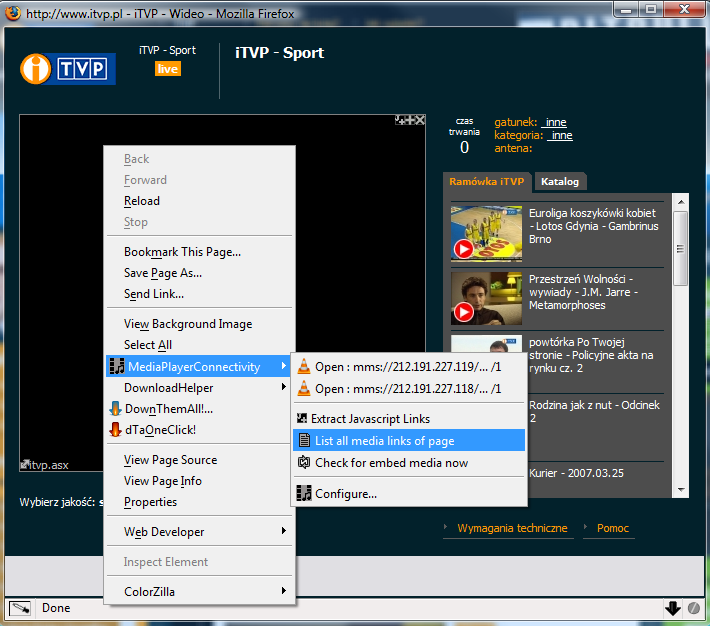Click the ColorZilla eyedropper in status bar

[19, 608]
